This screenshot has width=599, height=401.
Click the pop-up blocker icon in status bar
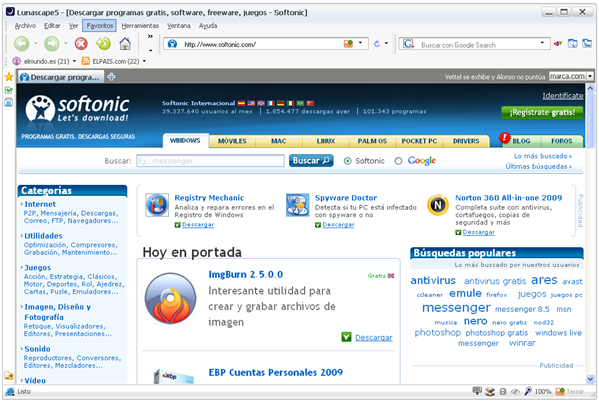tap(477, 391)
